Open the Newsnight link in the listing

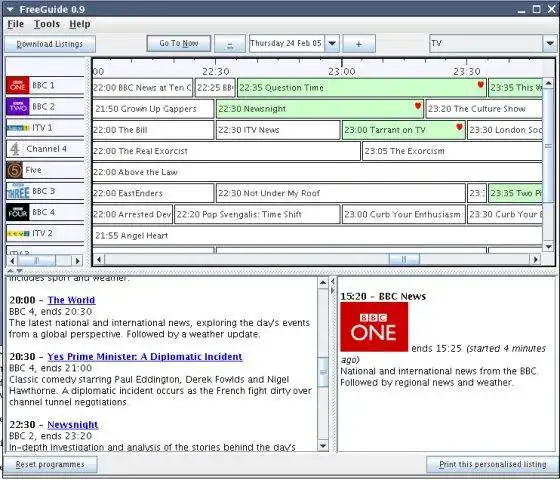pos(72,425)
